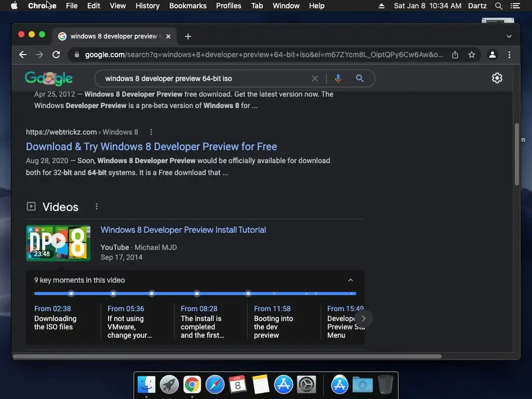This screenshot has width=532, height=399.
Task: Submit search with magnifying glass icon
Action: 360,78
